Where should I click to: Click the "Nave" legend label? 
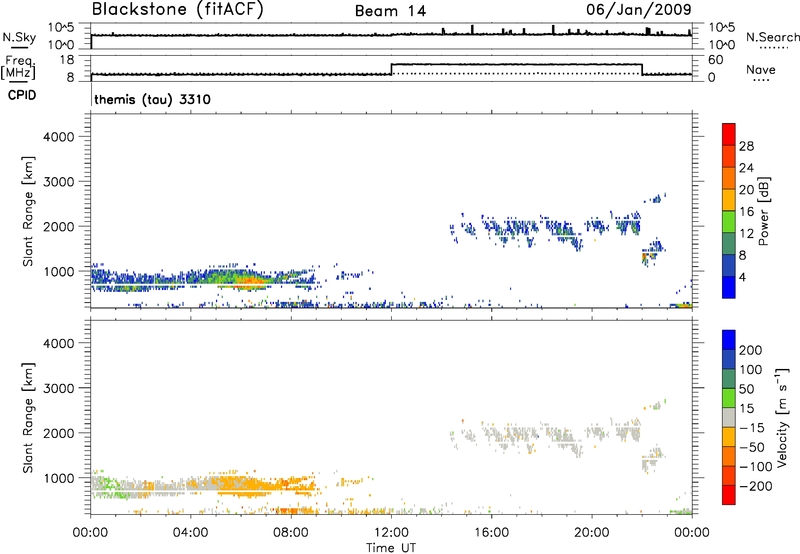[x=761, y=69]
